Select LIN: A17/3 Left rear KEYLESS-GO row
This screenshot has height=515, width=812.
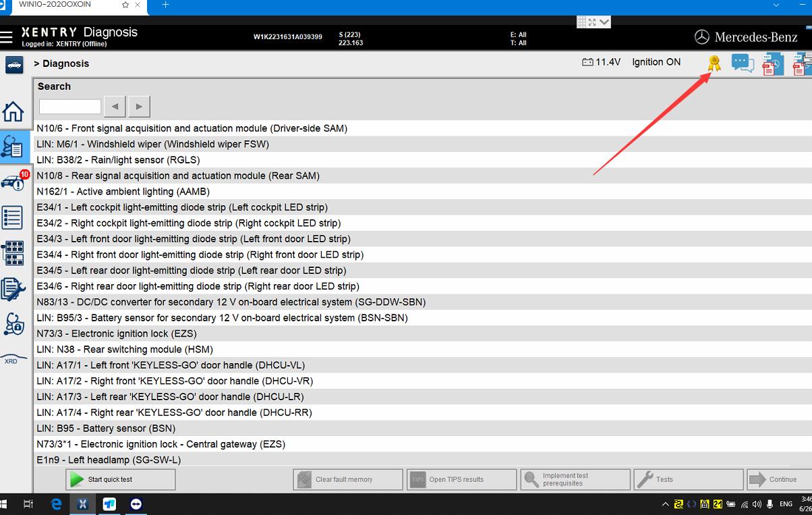tap(423, 397)
